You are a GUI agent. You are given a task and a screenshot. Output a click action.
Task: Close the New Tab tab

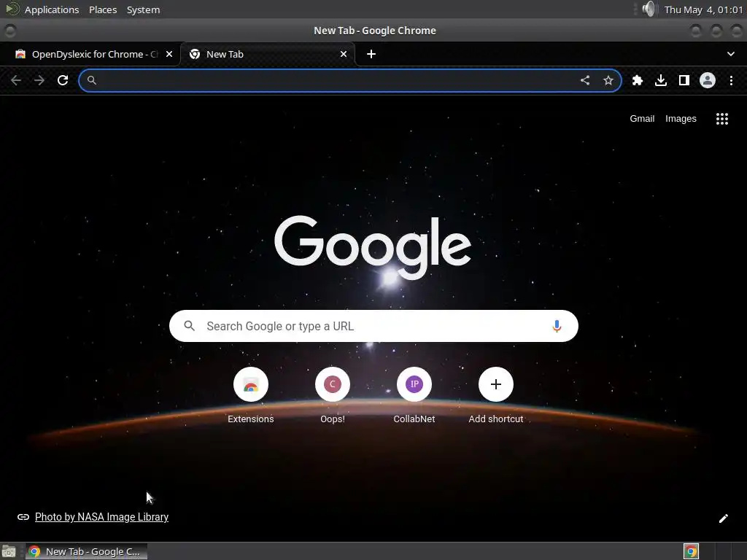[x=344, y=54]
